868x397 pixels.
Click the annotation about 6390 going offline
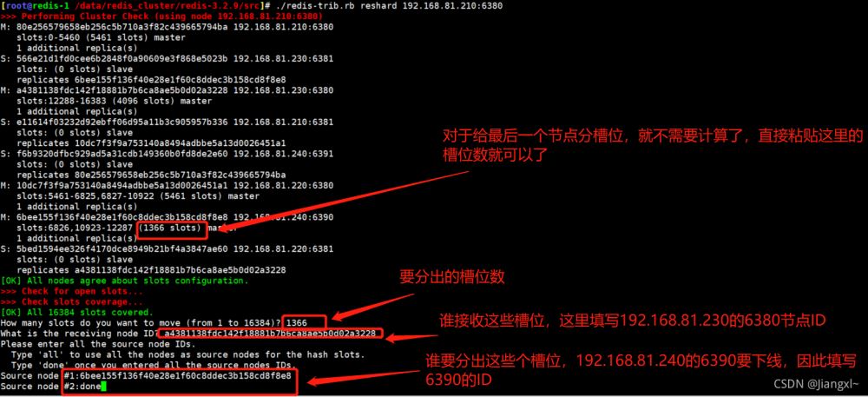click(x=641, y=370)
